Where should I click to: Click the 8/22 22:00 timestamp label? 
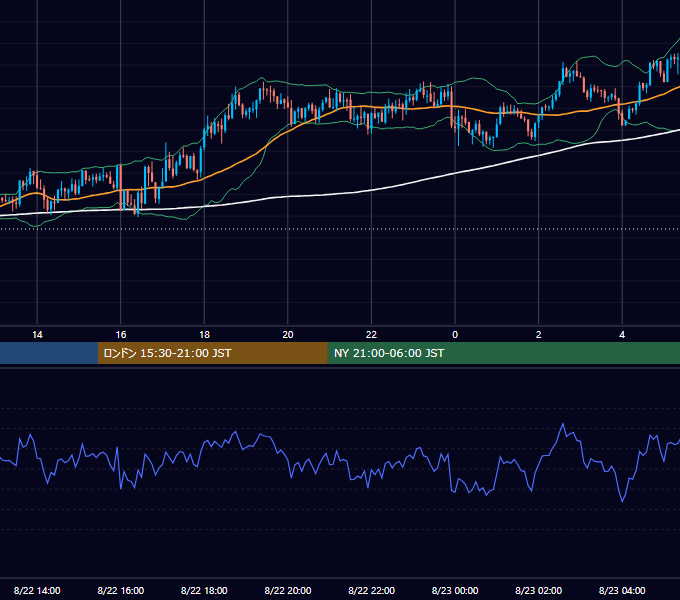point(371,590)
